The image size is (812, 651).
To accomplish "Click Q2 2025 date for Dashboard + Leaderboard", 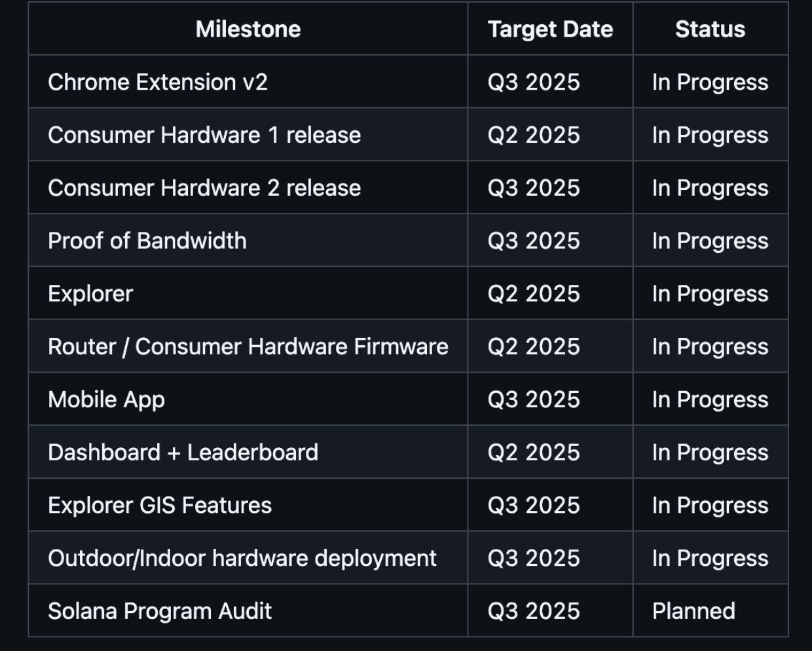I will (x=534, y=453).
